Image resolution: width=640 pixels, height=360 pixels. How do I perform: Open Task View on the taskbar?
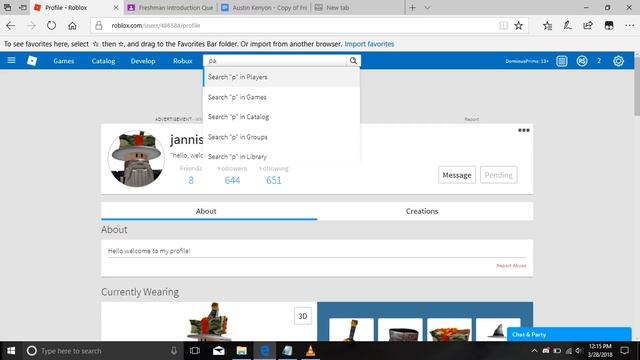pyautogui.click(x=195, y=351)
